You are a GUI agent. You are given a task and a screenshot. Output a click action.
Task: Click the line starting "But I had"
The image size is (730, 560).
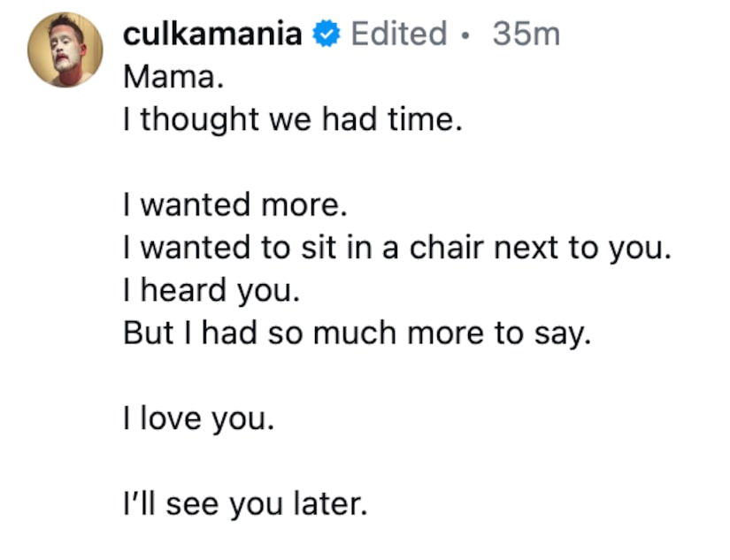[x=356, y=334]
